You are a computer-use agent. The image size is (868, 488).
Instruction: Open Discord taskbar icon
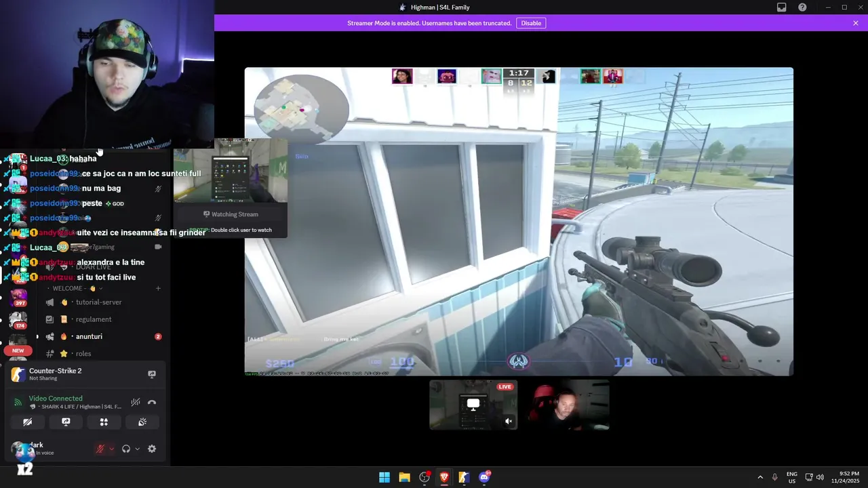pyautogui.click(x=484, y=477)
